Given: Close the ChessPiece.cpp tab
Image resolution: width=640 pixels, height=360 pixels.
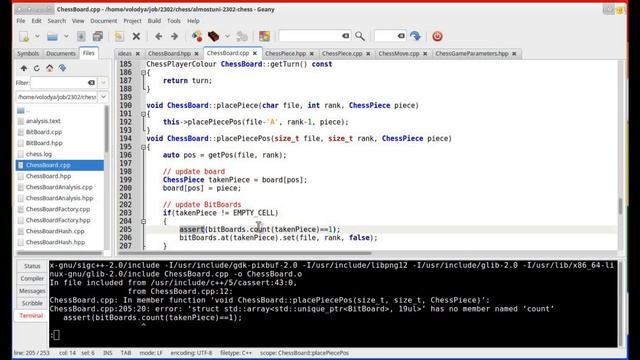Looking at the screenshot, I should point(368,53).
